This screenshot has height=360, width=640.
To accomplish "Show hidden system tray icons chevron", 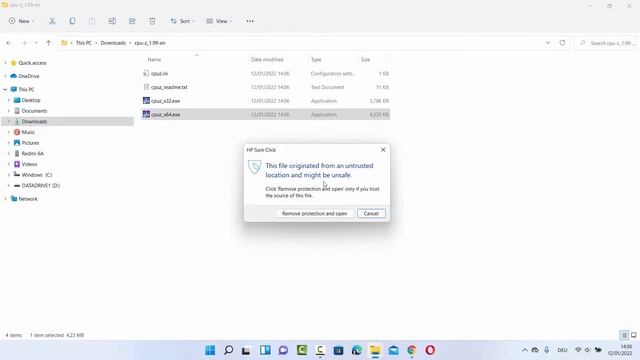I will [x=524, y=350].
